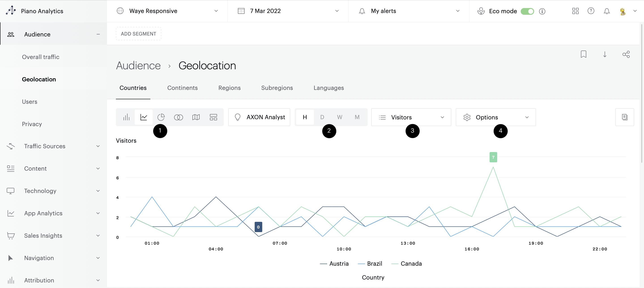
Task: Select daily granularity D
Action: 322,117
